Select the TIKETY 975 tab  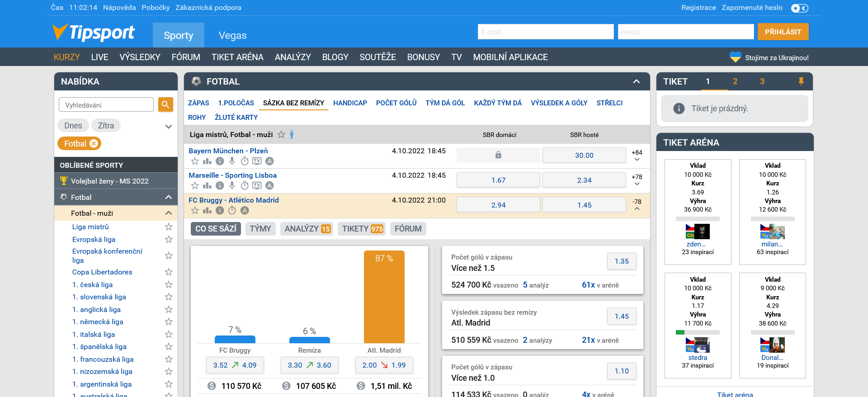click(363, 229)
